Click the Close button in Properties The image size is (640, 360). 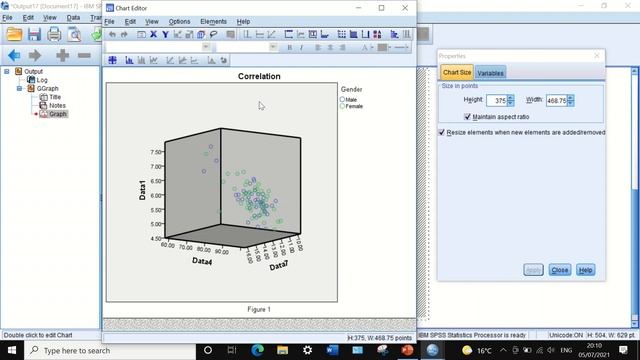pos(560,270)
